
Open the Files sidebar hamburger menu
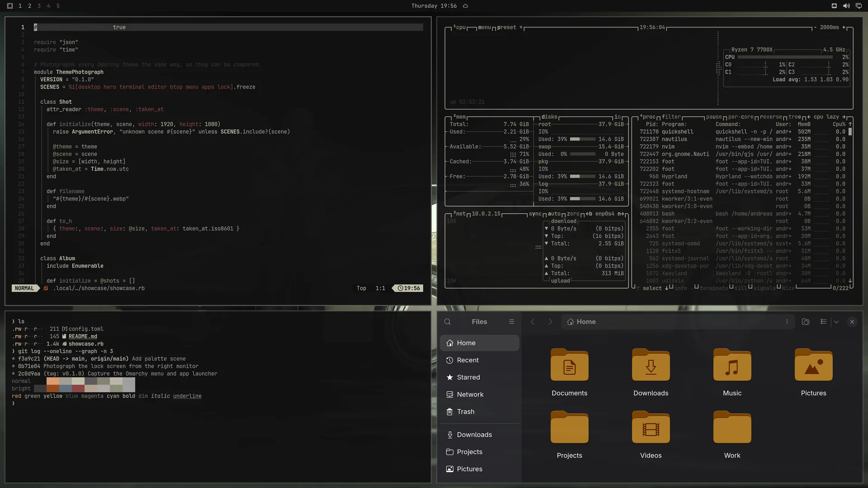(x=512, y=322)
